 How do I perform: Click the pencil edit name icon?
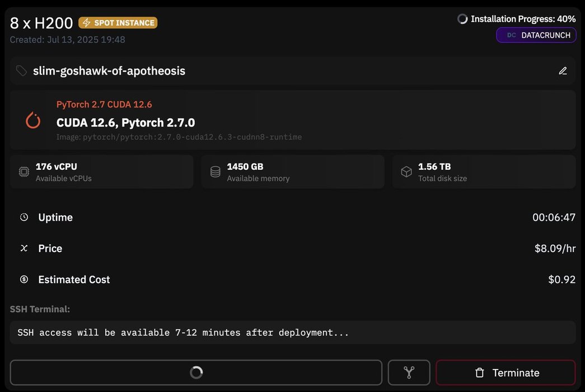coord(563,71)
